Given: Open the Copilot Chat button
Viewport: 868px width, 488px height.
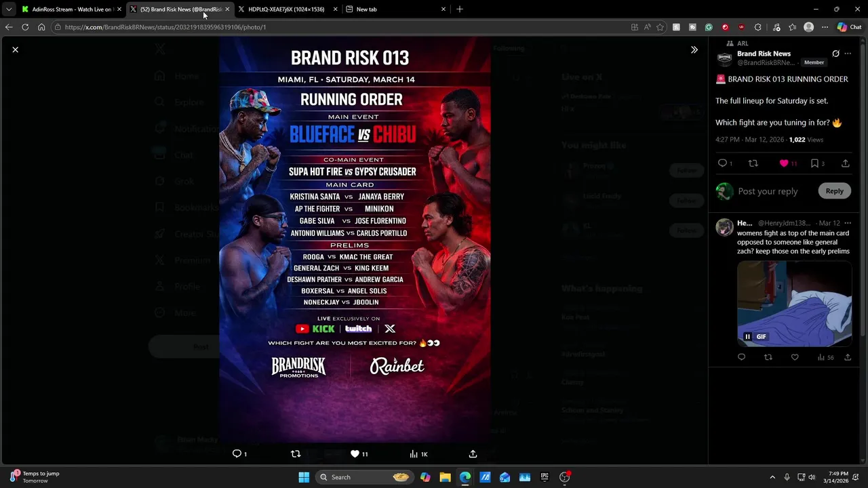Looking at the screenshot, I should (849, 27).
